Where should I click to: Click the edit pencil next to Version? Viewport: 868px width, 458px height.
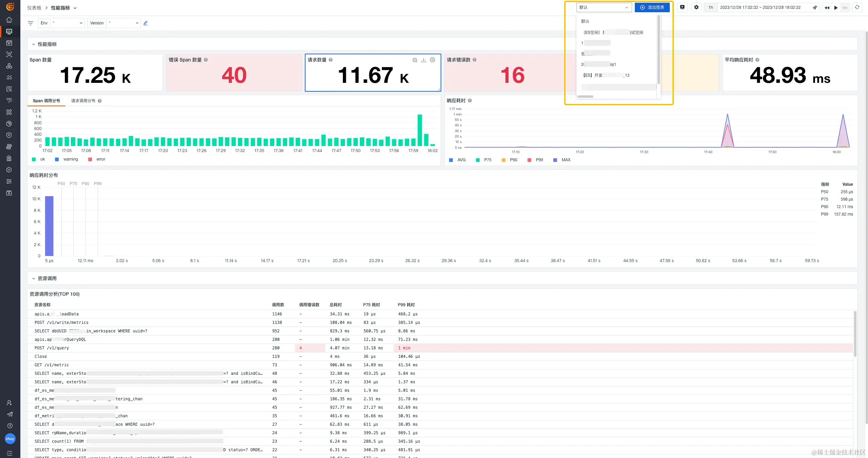(145, 23)
